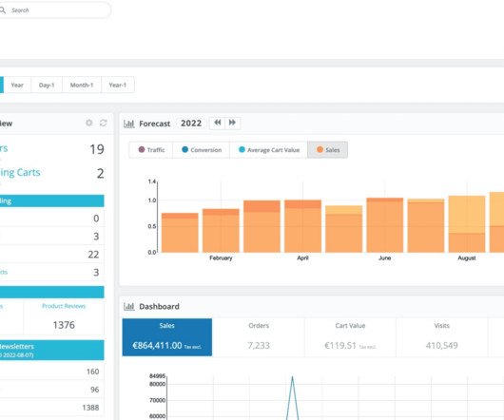Open the Product Reviews link

point(64,306)
